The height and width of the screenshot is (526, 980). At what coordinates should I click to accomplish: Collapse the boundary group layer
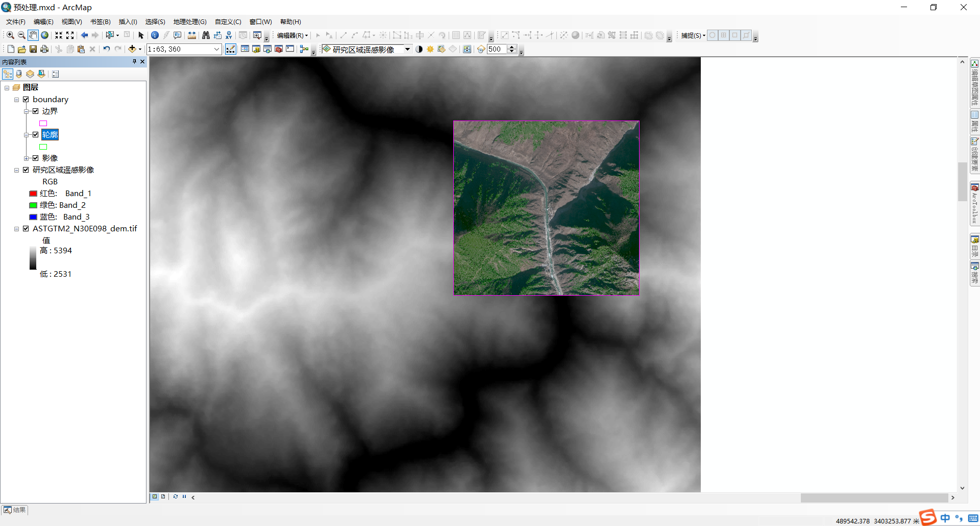tap(16, 100)
